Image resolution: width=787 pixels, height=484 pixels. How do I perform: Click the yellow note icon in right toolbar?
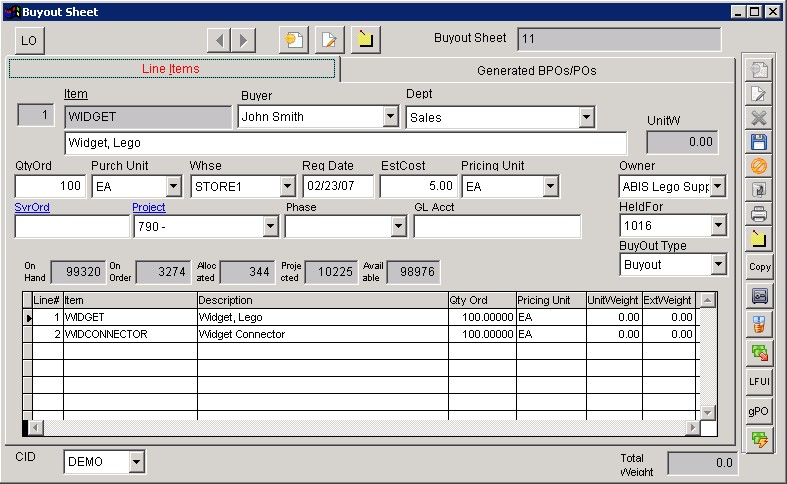click(759, 238)
